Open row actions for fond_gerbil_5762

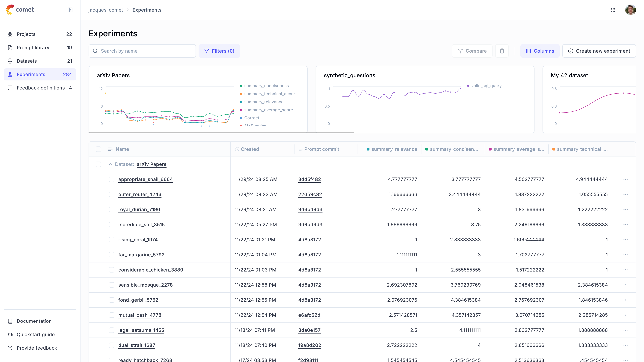point(626,300)
